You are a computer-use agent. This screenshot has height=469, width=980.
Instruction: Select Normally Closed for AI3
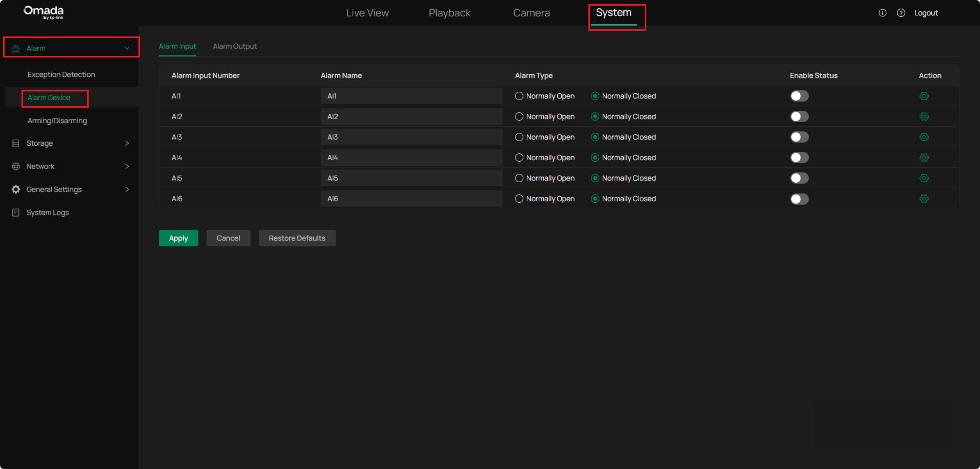(x=595, y=137)
